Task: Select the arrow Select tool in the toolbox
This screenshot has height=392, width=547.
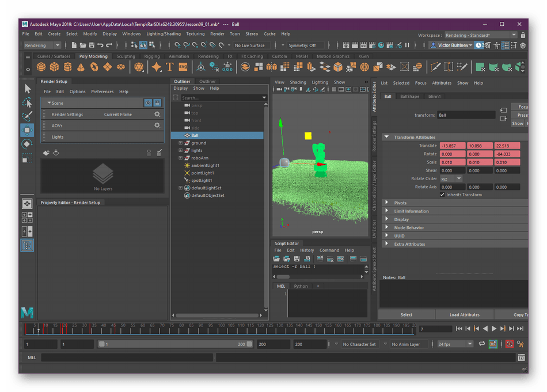Action: (x=28, y=89)
